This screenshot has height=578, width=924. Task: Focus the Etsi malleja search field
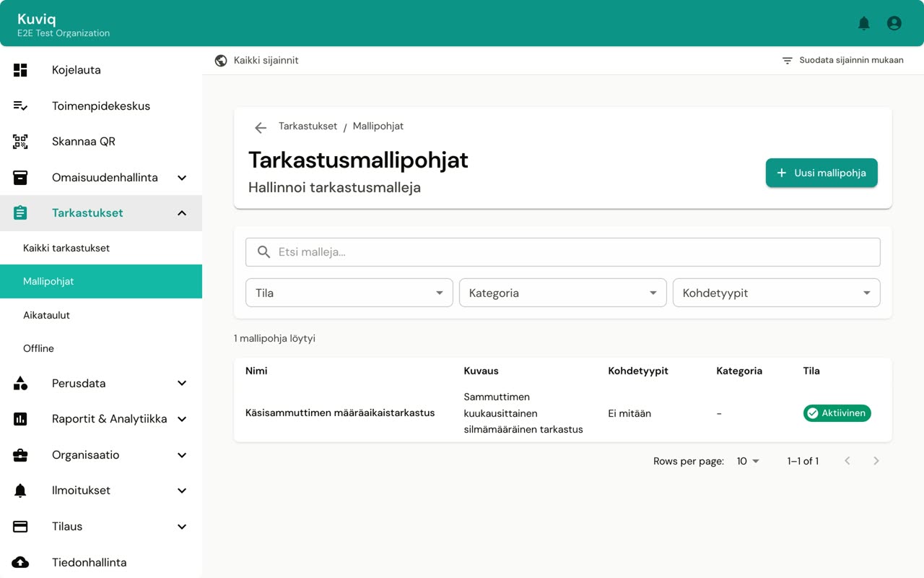coord(563,252)
